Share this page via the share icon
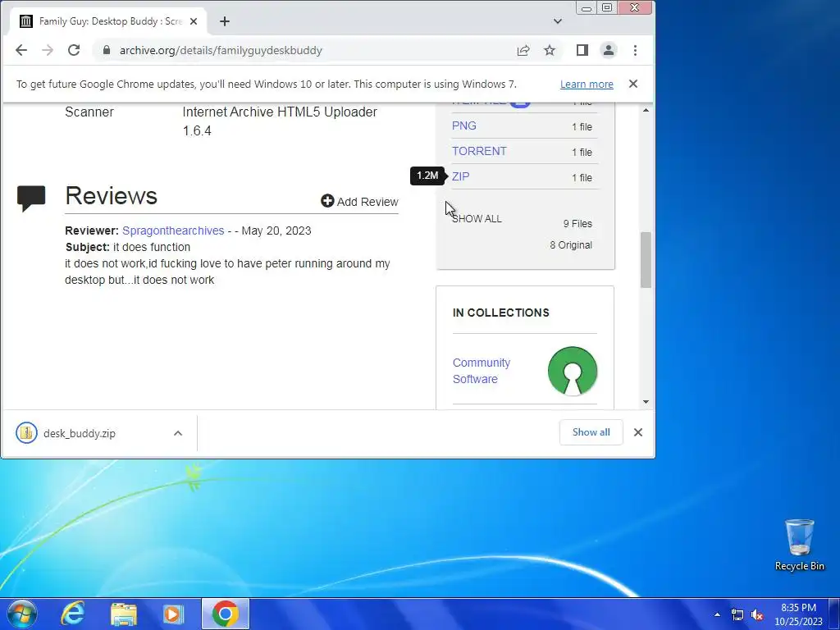840x630 pixels. pos(523,50)
